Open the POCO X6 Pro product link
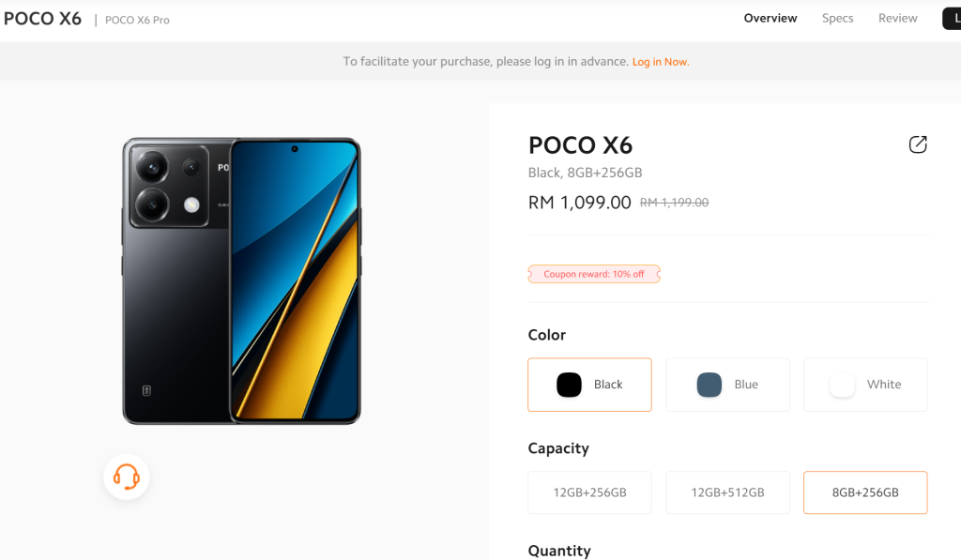This screenshot has width=961, height=560. coord(137,20)
